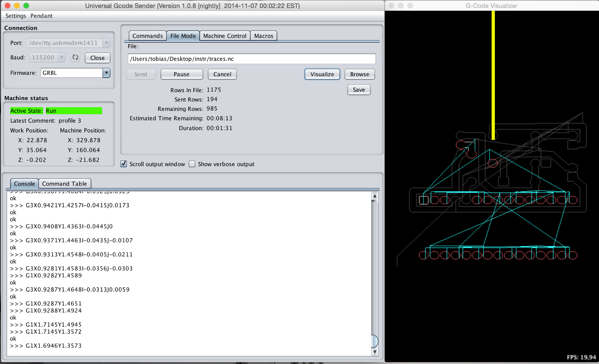Enable Show verbose output
The height and width of the screenshot is (364, 599).
[x=192, y=164]
